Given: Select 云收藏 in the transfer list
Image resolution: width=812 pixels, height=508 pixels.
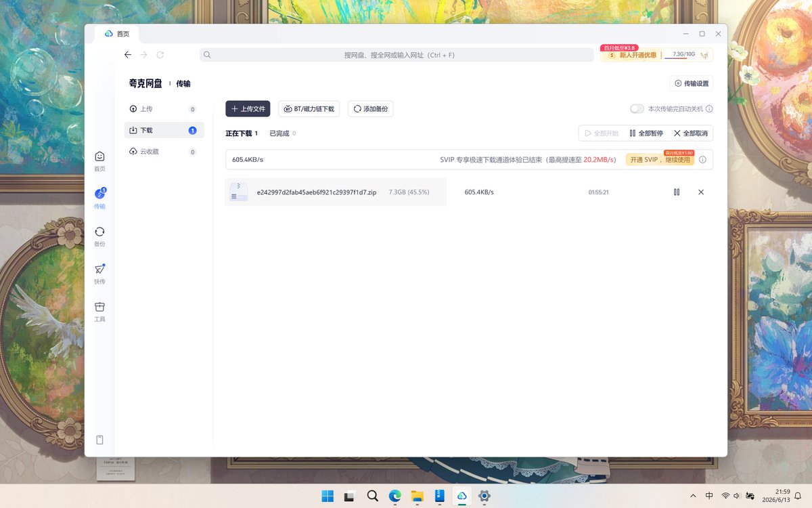Looking at the screenshot, I should pyautogui.click(x=164, y=152).
